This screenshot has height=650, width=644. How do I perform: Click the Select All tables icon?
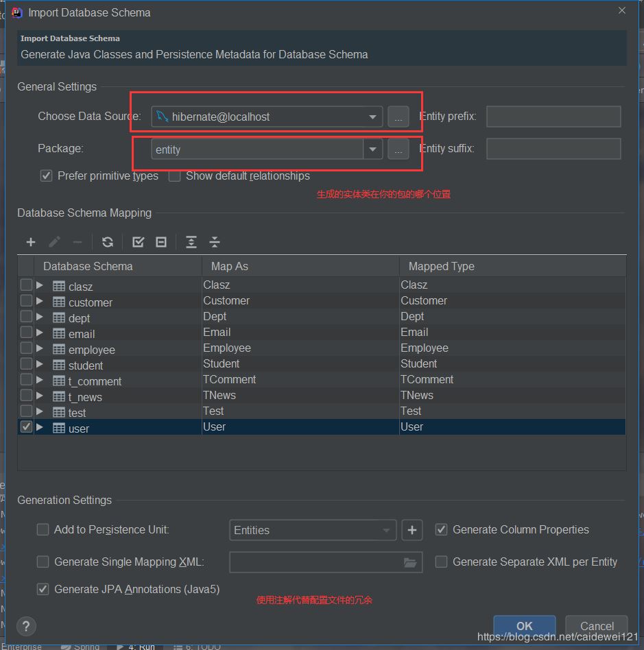tap(138, 241)
